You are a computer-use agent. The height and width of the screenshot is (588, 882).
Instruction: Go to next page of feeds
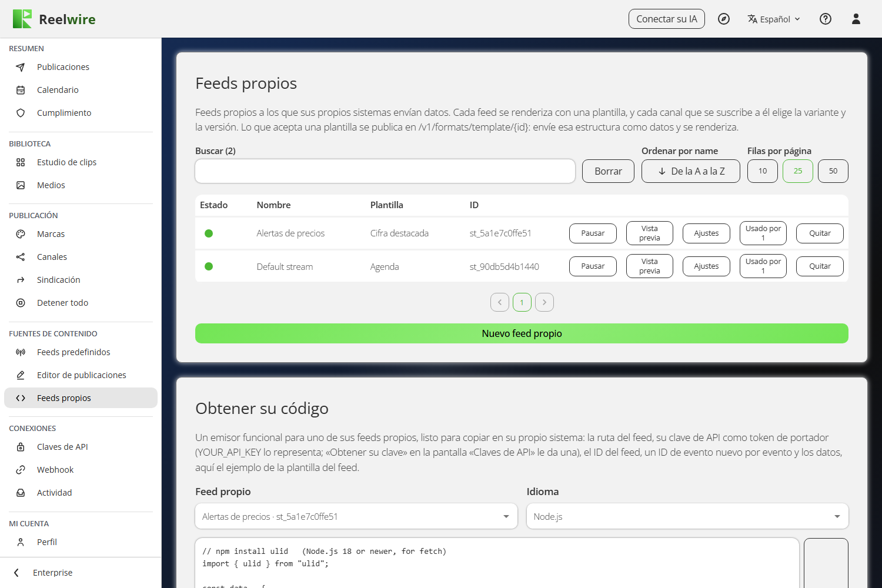[544, 302]
